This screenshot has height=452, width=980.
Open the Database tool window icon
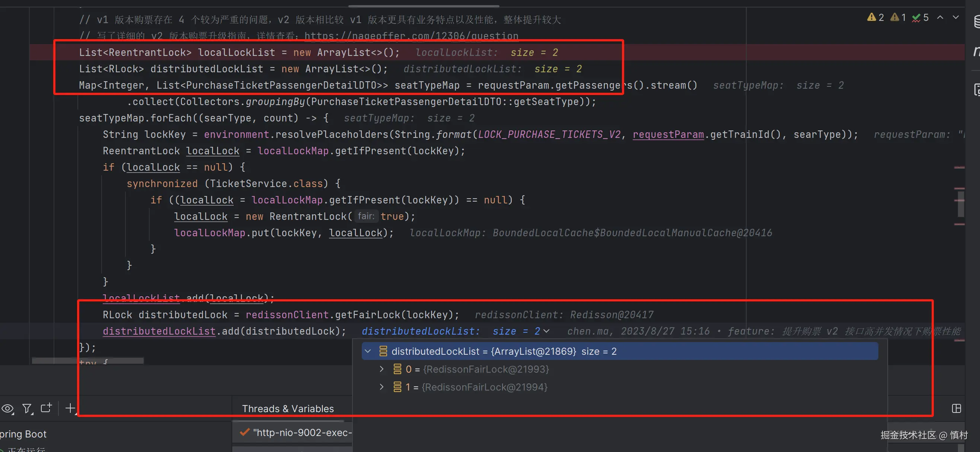977,22
